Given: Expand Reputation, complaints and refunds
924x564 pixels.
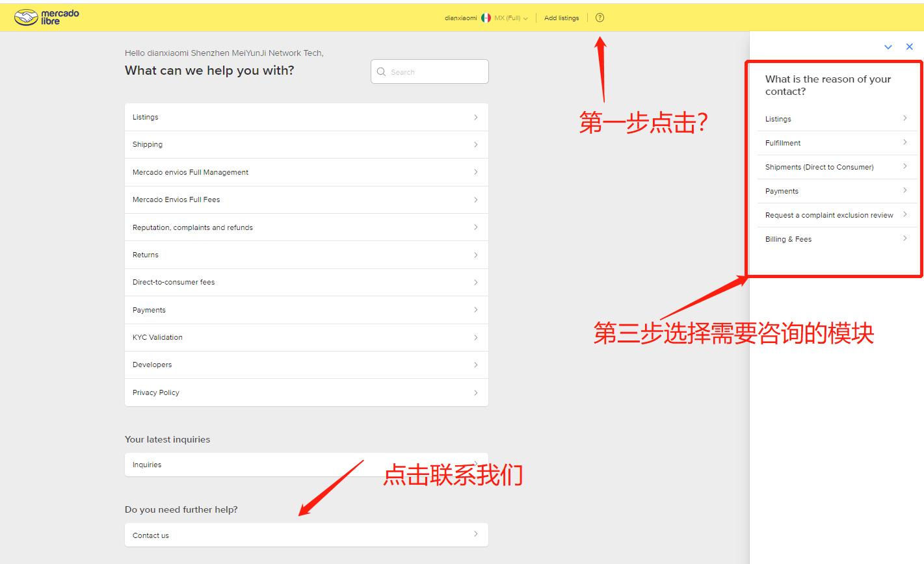Looking at the screenshot, I should [306, 227].
